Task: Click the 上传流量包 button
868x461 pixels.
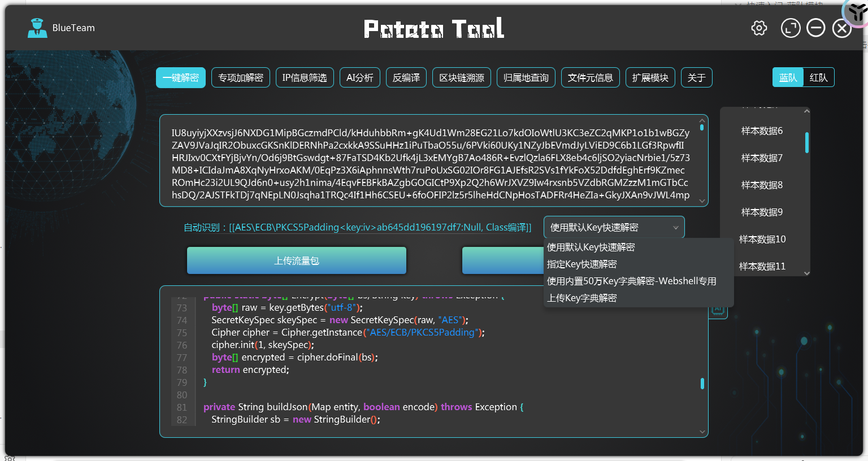Action: [297, 260]
